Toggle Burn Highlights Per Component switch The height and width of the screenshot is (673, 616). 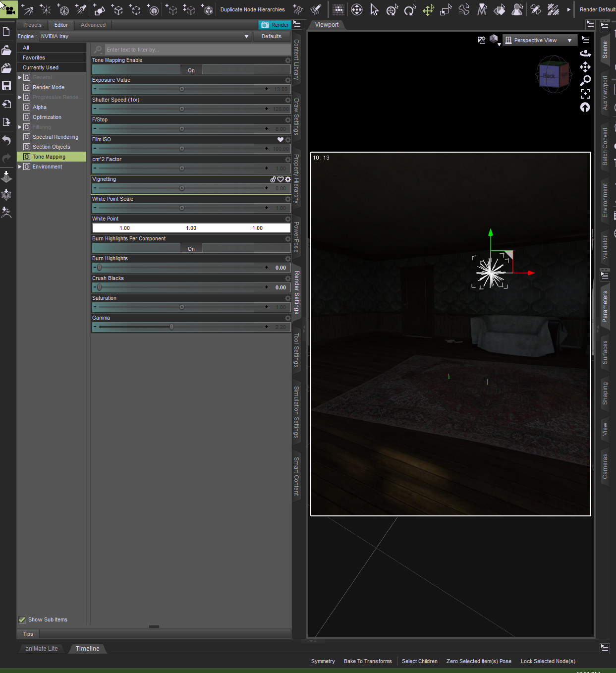191,249
